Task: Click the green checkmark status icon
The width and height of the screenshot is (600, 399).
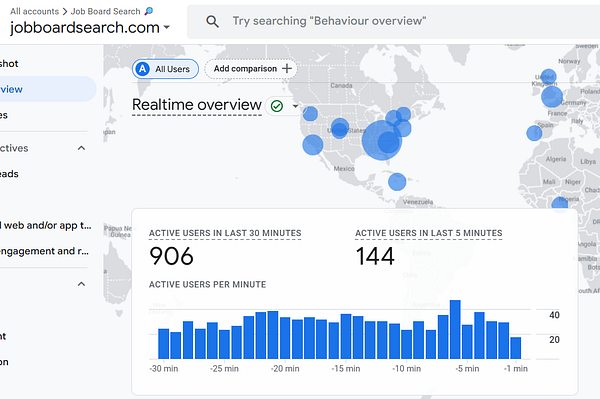Action: pyautogui.click(x=277, y=106)
